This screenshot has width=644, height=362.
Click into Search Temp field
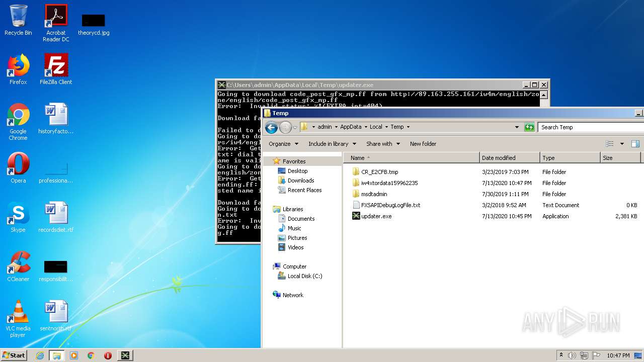pos(590,127)
